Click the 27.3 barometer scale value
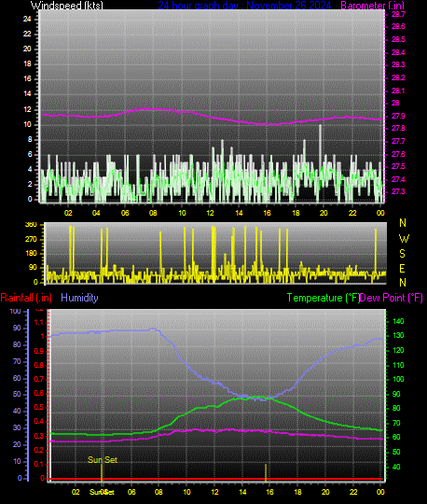427x504 pixels. click(398, 191)
